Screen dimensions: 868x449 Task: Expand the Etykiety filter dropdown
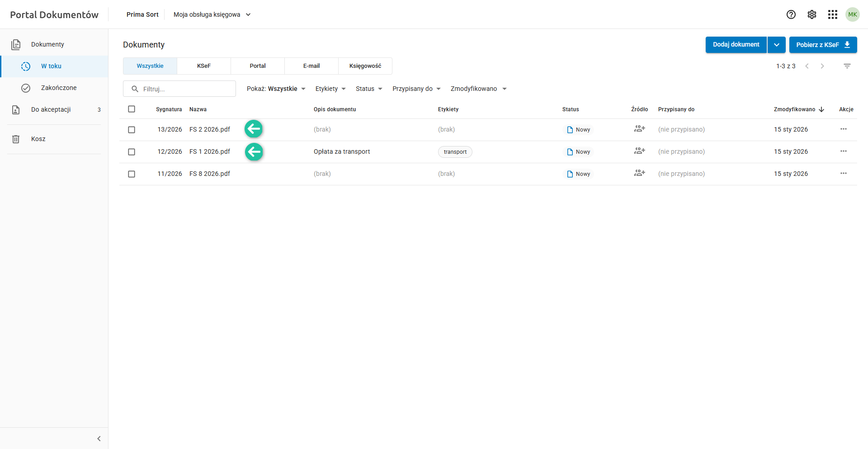click(330, 89)
